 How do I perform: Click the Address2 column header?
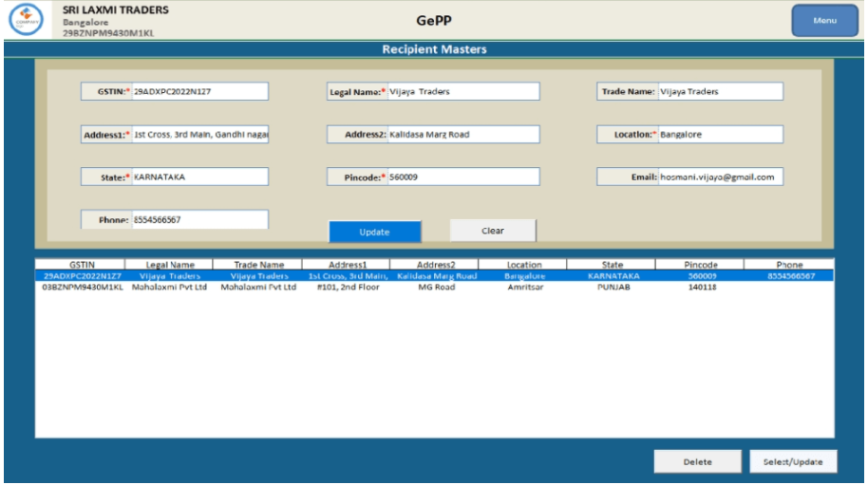click(435, 265)
